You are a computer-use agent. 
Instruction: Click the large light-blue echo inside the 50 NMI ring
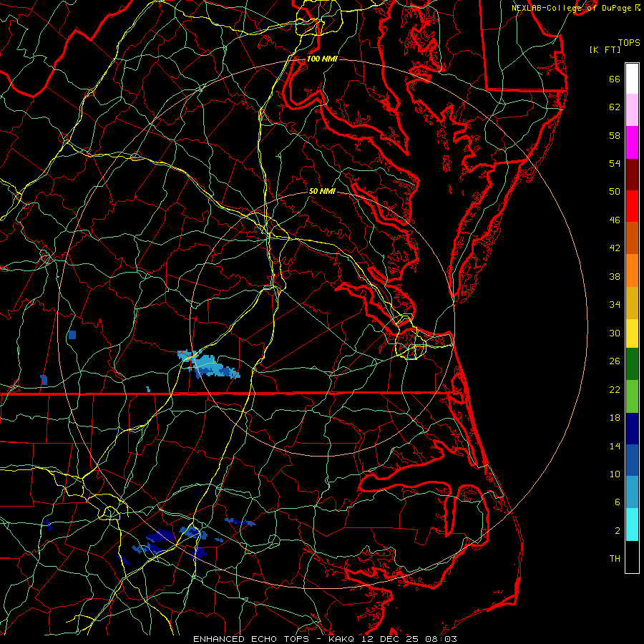click(208, 364)
